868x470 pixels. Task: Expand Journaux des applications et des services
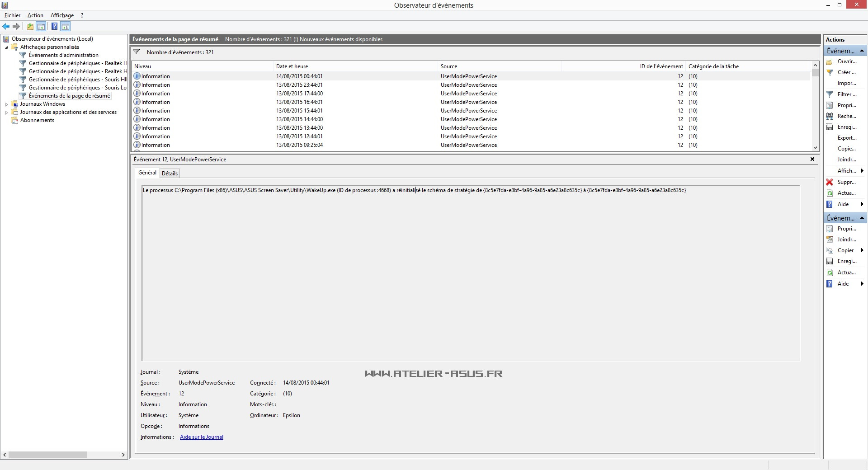tap(6, 112)
